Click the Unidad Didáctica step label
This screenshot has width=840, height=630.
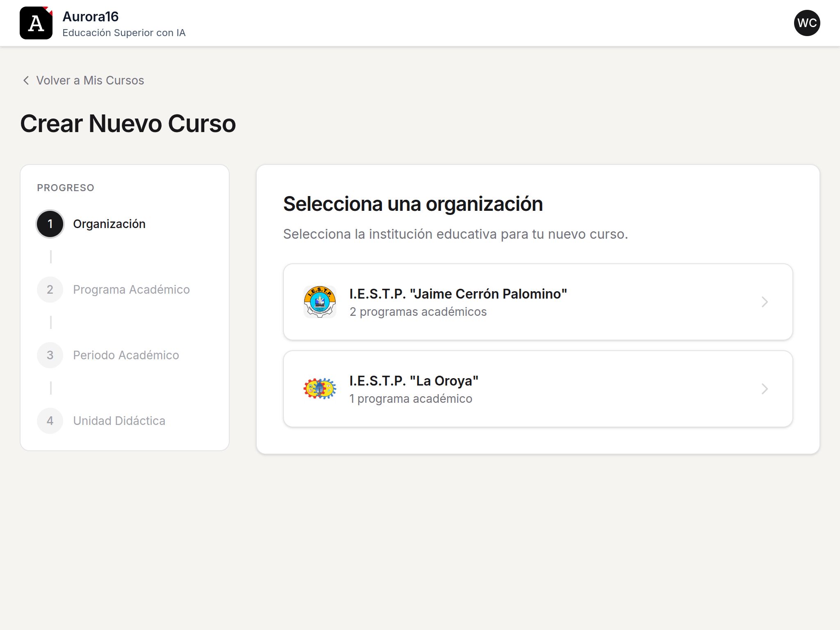click(x=119, y=420)
